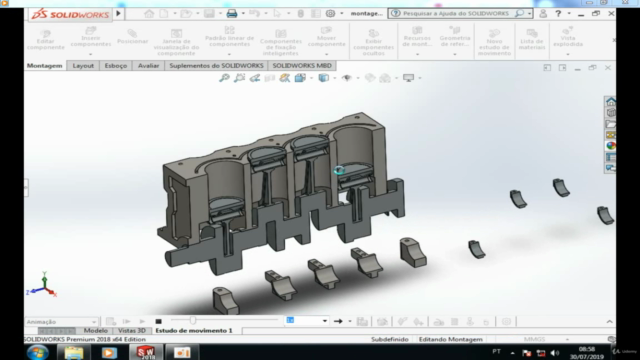Image resolution: width=640 pixels, height=360 pixels.
Task: Click Padrão linear de componentes
Action: [x=229, y=36]
